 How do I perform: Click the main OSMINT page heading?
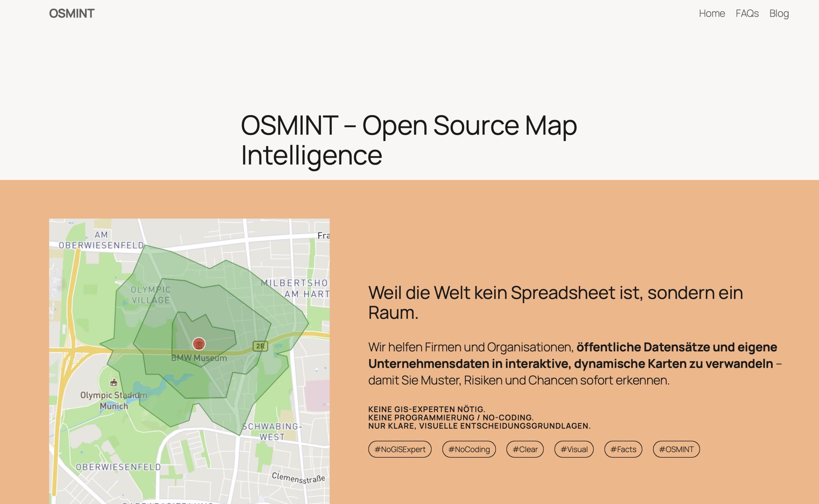click(409, 140)
